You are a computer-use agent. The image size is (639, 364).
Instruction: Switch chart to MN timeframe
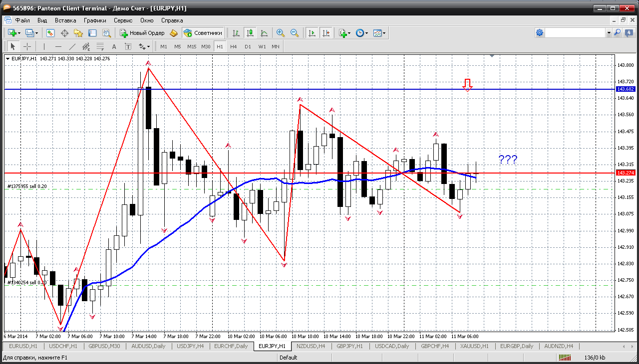[276, 46]
